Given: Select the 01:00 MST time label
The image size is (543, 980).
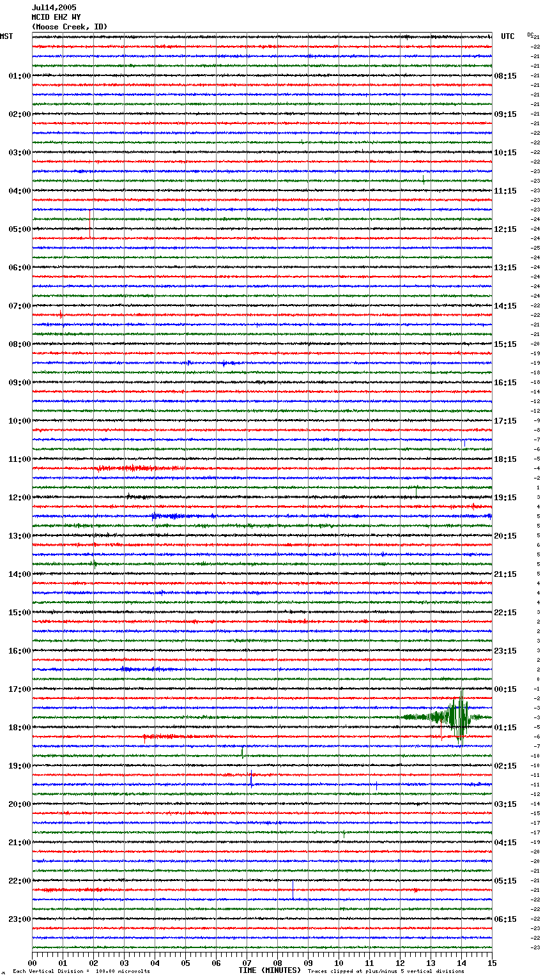Looking at the screenshot, I should (x=20, y=76).
